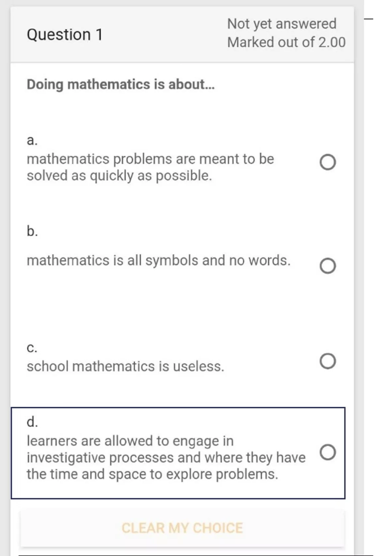Click the line 'the time and space to explore problems'
The height and width of the screenshot is (556, 392).
click(x=152, y=474)
